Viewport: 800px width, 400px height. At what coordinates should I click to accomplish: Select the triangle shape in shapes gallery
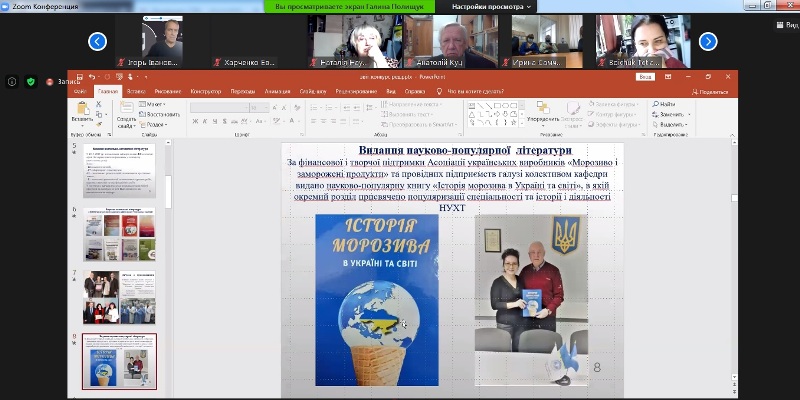click(472, 115)
